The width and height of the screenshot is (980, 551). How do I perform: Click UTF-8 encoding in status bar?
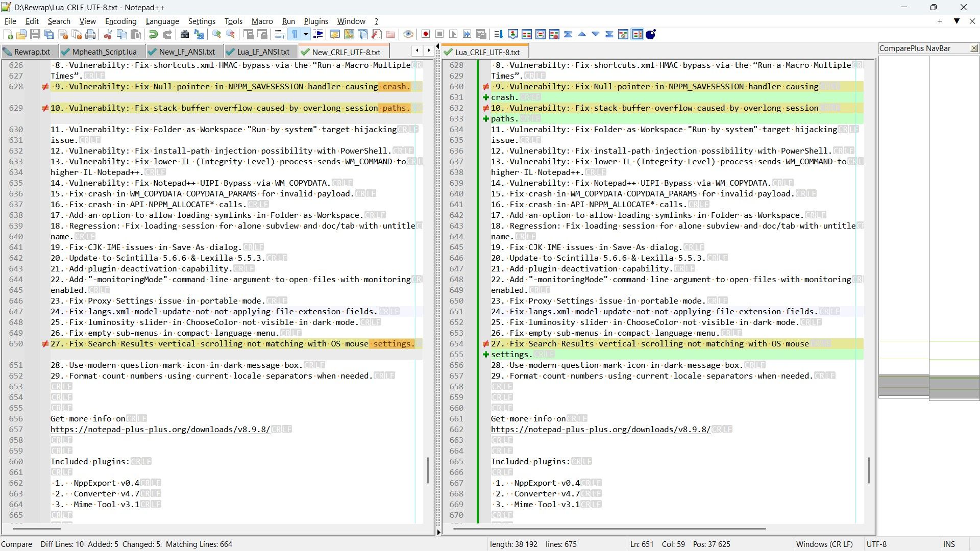(x=876, y=544)
